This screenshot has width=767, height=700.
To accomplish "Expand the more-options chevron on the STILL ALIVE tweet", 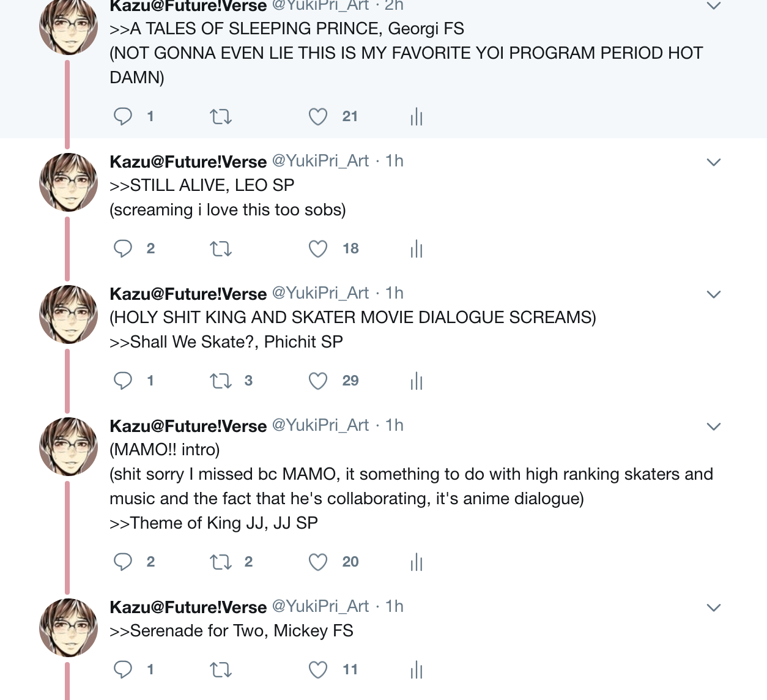I will (714, 162).
